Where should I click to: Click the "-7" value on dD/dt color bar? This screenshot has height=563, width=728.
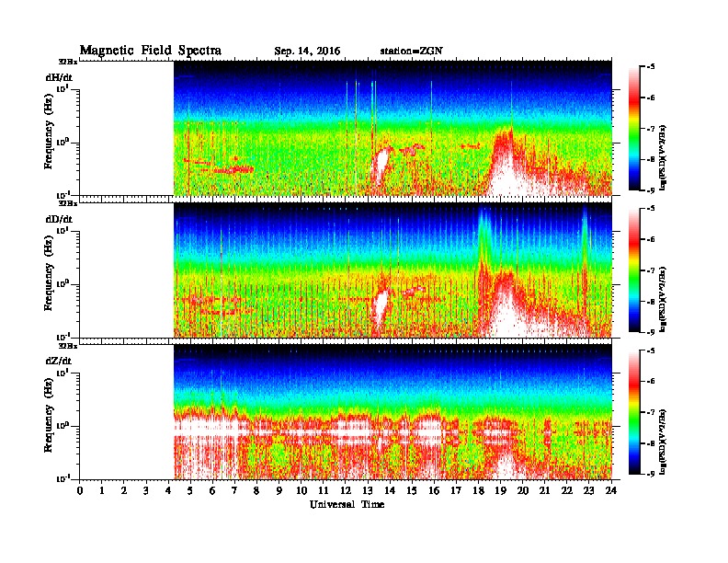point(650,270)
